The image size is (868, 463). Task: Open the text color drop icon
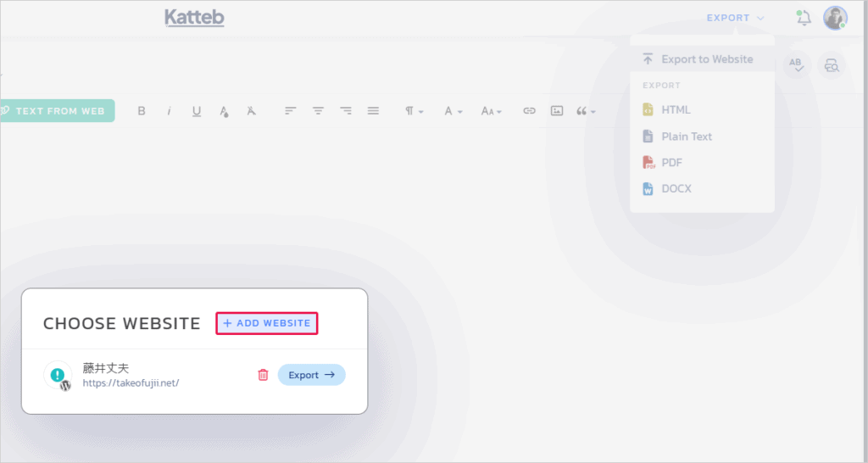[x=224, y=111]
